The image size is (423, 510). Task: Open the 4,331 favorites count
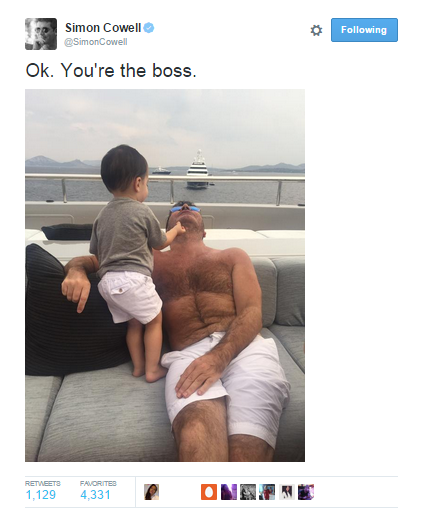coord(95,495)
